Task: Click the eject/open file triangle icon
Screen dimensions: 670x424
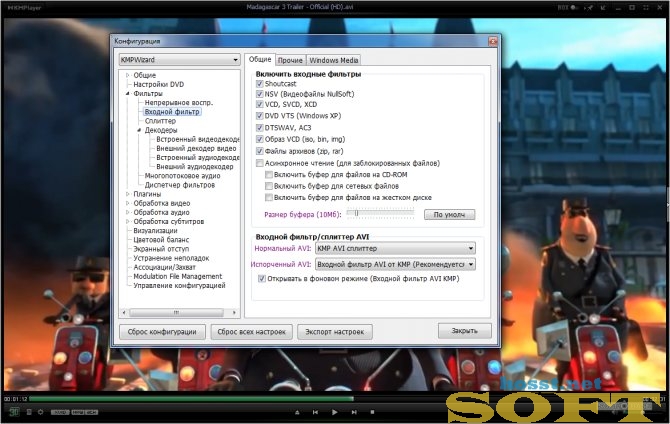Action: [x=297, y=412]
